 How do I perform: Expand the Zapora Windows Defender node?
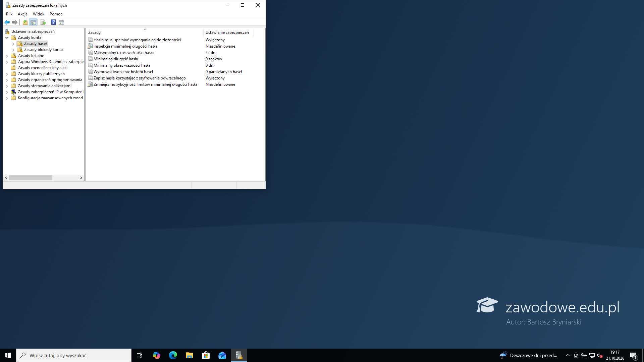tap(7, 62)
